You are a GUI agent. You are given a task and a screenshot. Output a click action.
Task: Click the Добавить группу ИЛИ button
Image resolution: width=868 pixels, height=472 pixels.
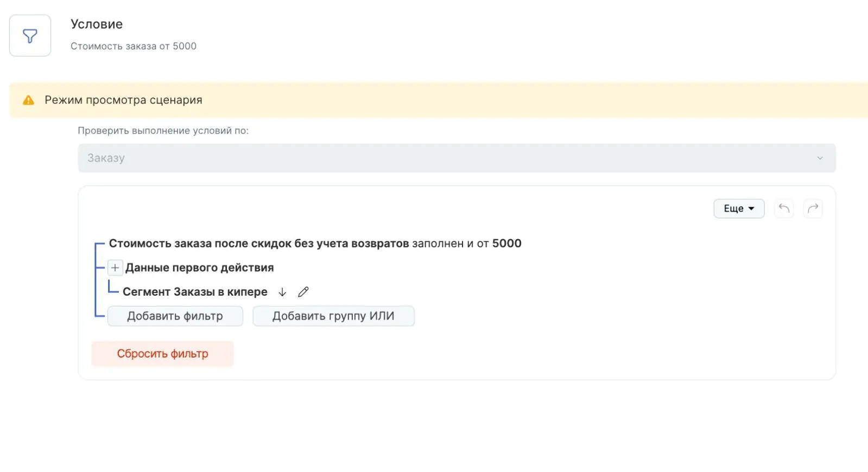[x=333, y=316]
